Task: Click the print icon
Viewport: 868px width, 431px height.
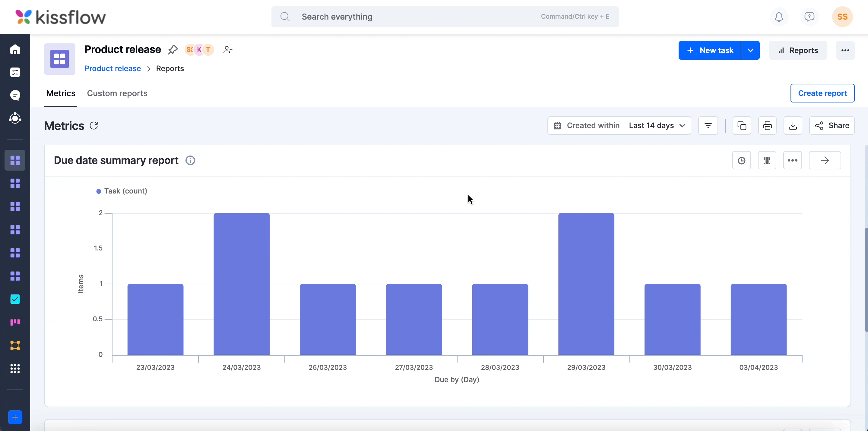Action: [767, 126]
